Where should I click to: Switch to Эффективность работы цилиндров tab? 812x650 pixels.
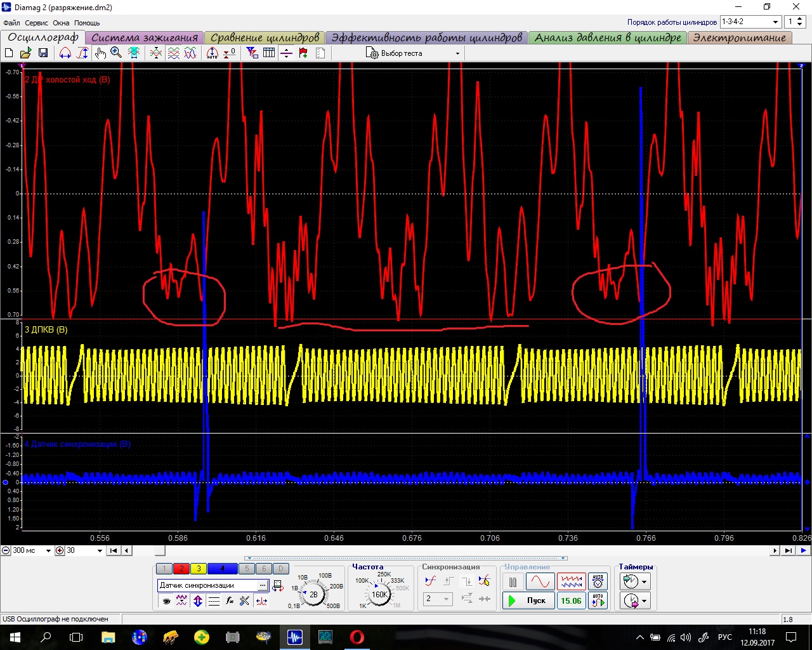[x=426, y=37]
